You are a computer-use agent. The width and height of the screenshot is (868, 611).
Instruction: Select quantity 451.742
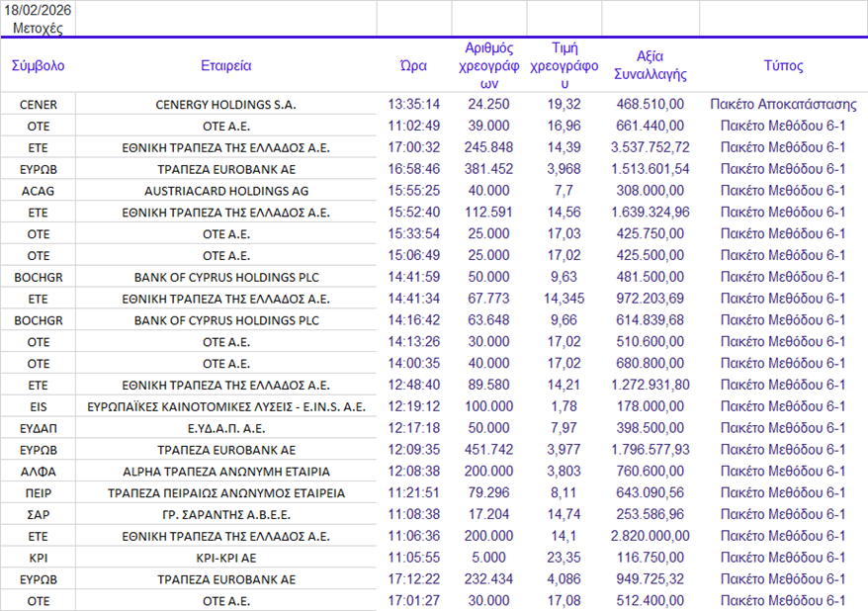point(488,450)
